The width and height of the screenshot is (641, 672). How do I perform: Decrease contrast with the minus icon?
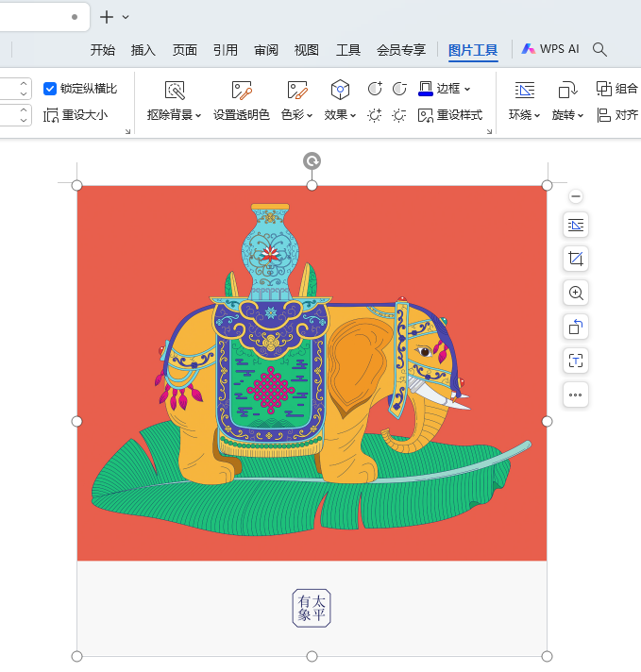(x=399, y=89)
